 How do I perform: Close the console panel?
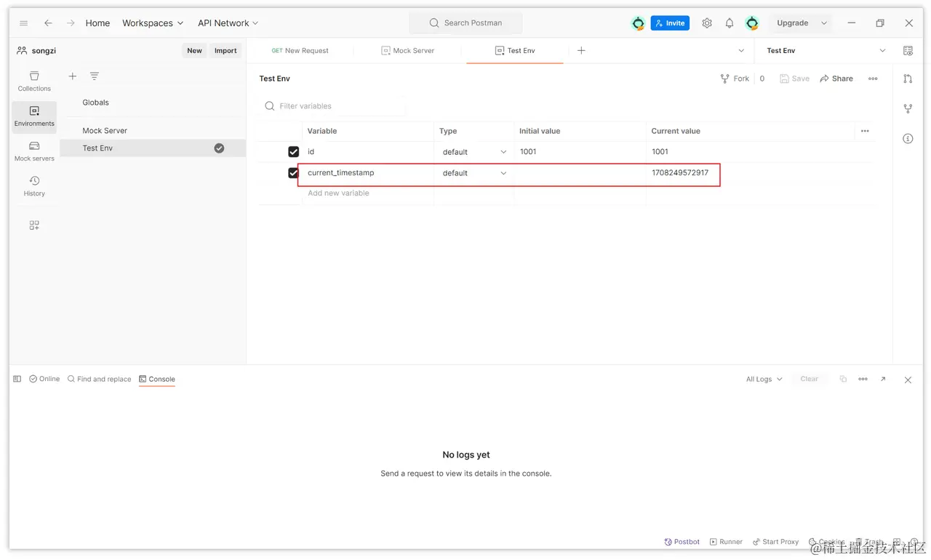908,380
